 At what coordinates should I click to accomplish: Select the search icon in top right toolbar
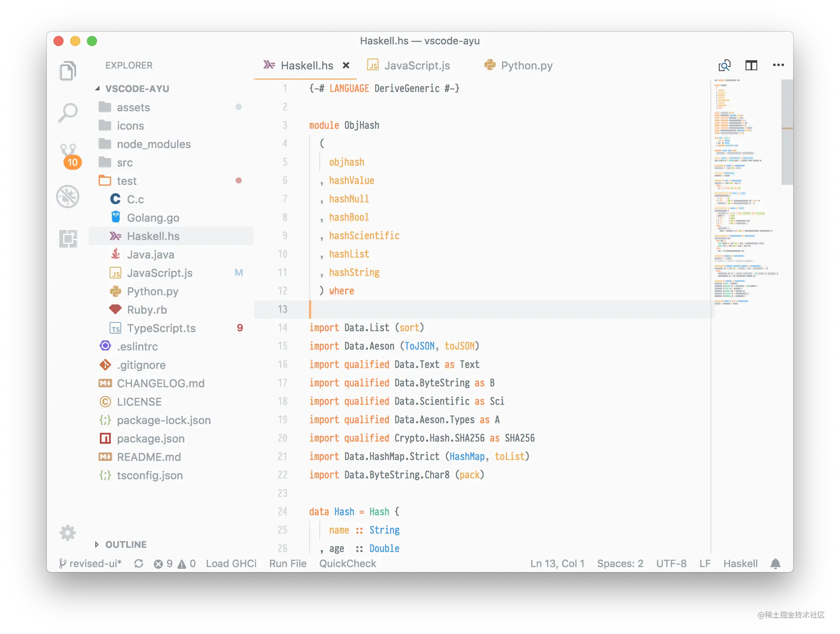724,64
